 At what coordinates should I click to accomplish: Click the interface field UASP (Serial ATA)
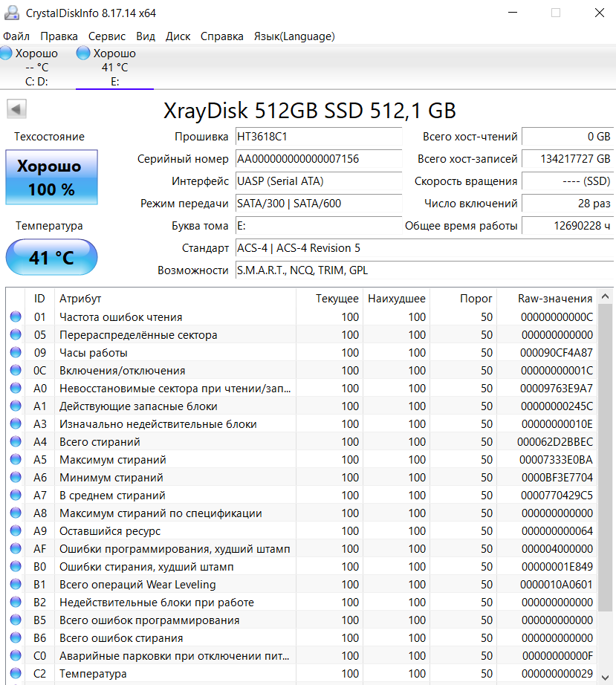(319, 181)
